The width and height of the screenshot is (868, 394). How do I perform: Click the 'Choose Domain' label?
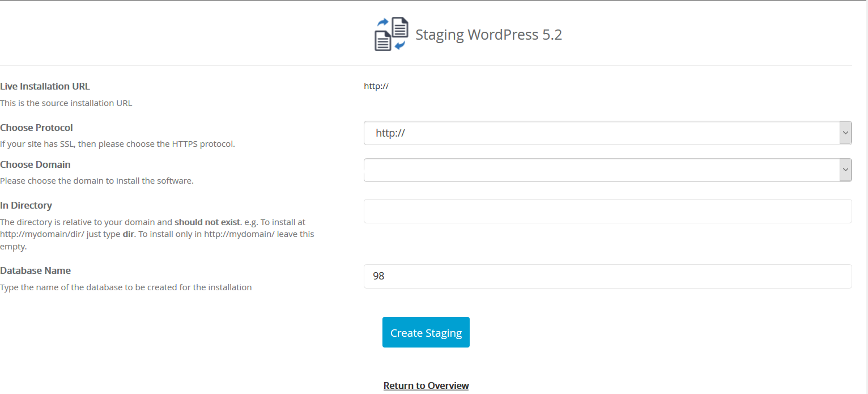click(35, 164)
